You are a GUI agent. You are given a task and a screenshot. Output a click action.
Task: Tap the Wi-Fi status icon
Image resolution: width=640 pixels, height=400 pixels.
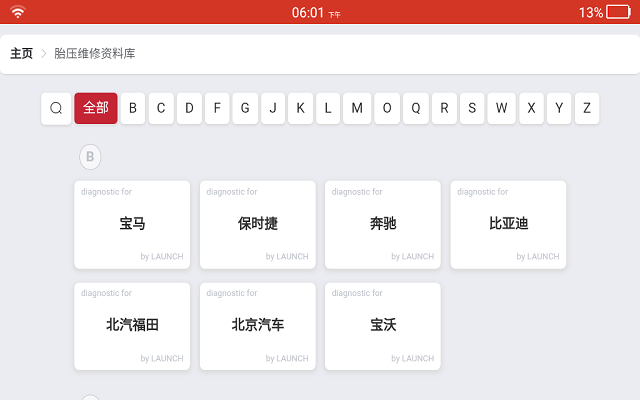click(18, 11)
